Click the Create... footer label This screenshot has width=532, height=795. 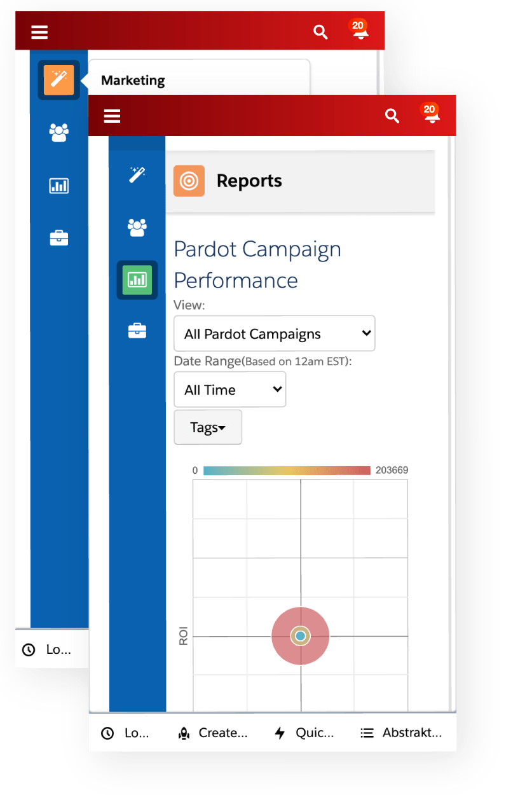click(223, 733)
